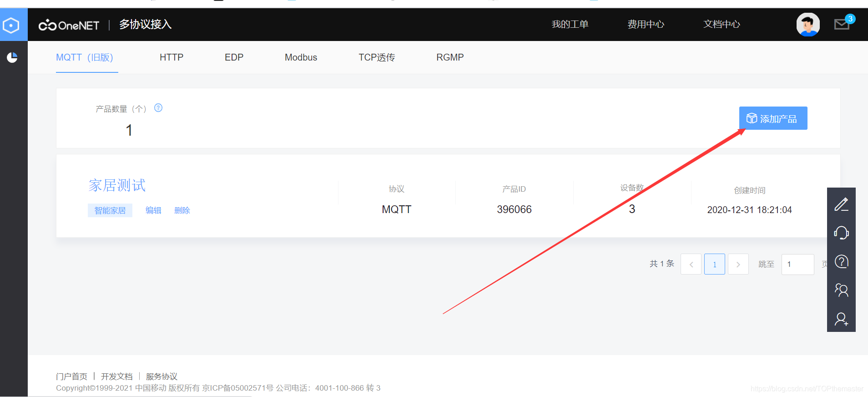
Task: Click 编辑 for 家居测试
Action: 153,210
